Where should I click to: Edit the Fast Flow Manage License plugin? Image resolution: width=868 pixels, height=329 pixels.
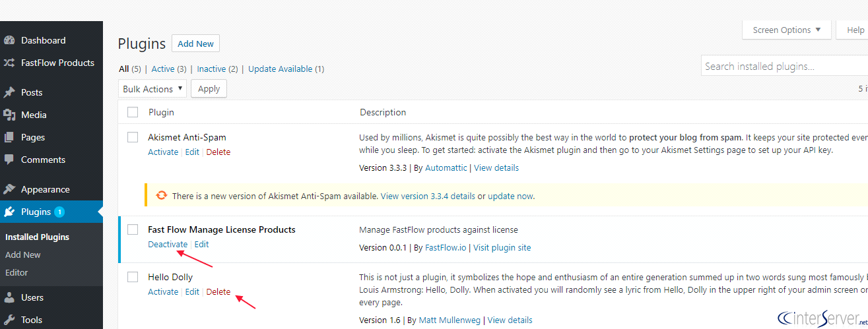(201, 244)
